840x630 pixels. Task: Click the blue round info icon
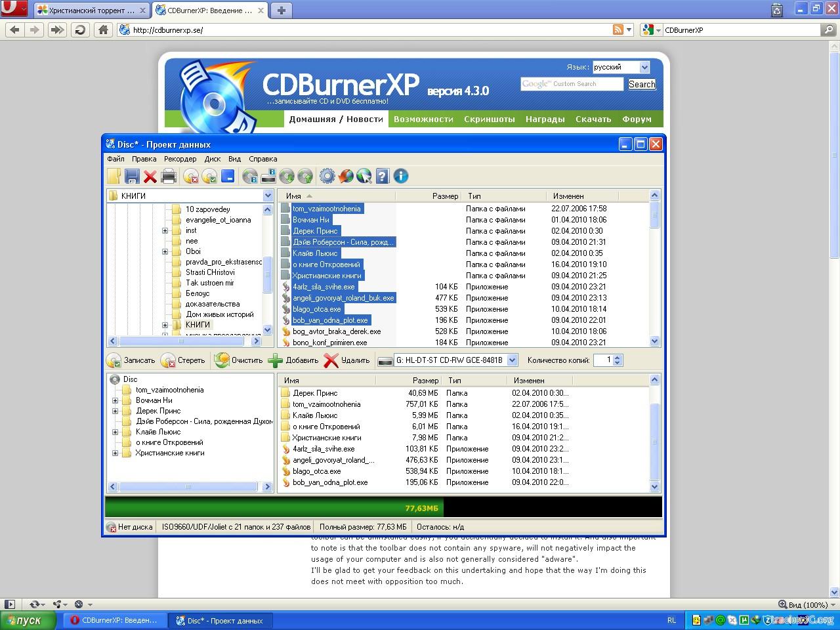(401, 176)
